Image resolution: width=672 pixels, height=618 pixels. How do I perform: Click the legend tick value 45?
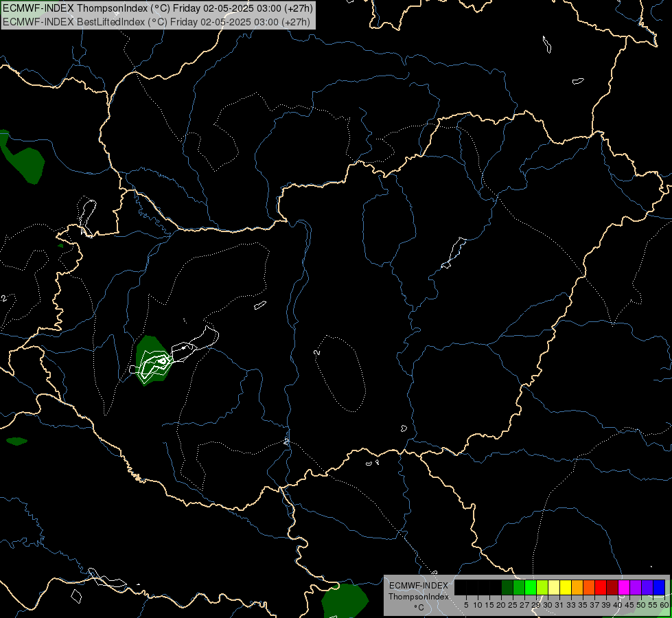pos(629,605)
